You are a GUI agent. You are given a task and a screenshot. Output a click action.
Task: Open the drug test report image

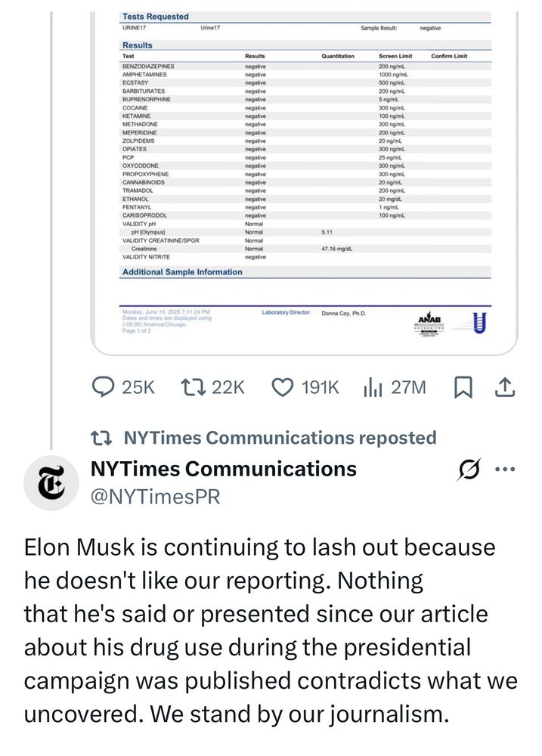(x=305, y=183)
